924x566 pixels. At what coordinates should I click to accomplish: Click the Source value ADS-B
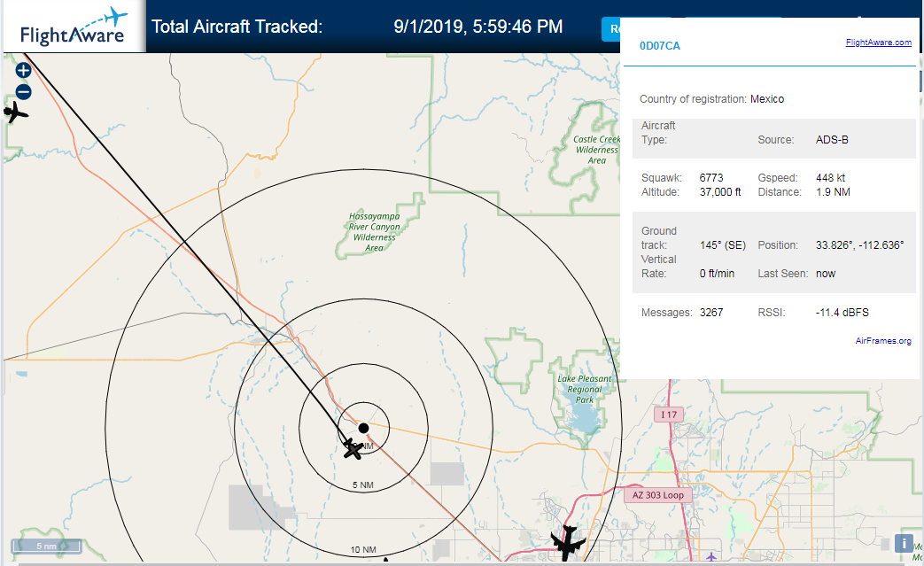(832, 140)
